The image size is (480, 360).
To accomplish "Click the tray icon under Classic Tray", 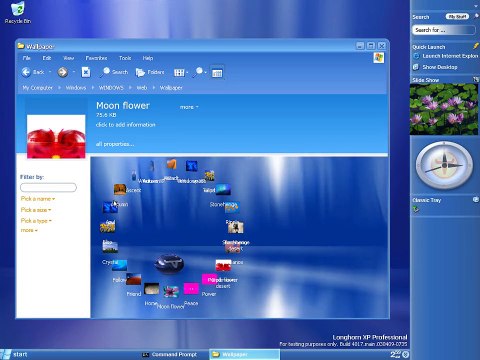I will point(416,209).
